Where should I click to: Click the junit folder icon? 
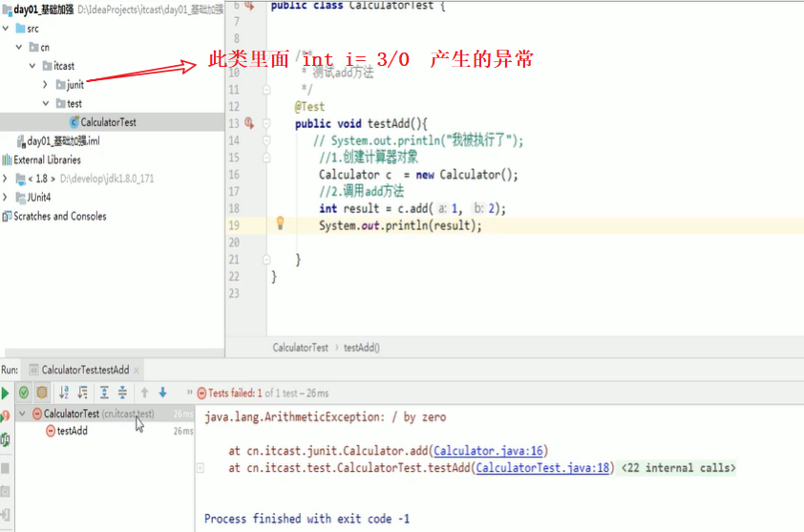tap(60, 84)
